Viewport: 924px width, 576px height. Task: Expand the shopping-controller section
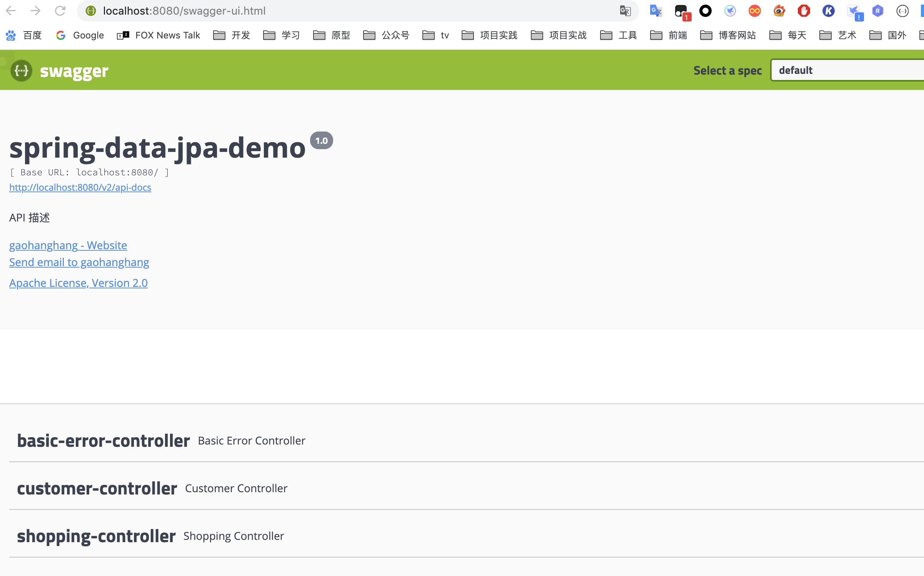[x=96, y=536]
